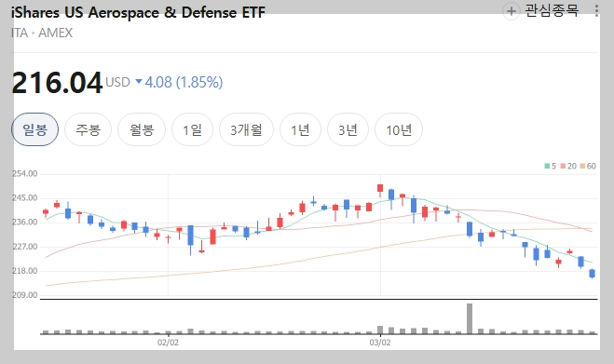The width and height of the screenshot is (614, 364).
Task: Click the last blue candle on the chart
Action: [592, 274]
